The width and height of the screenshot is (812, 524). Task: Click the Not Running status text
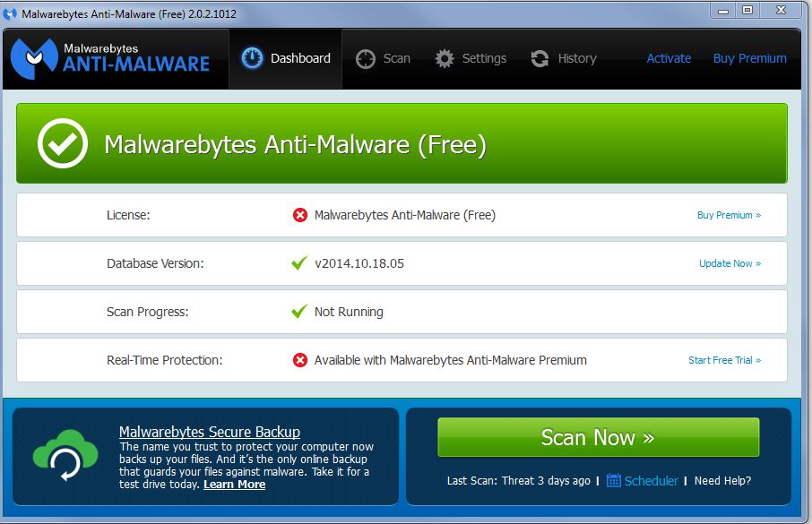tap(349, 312)
